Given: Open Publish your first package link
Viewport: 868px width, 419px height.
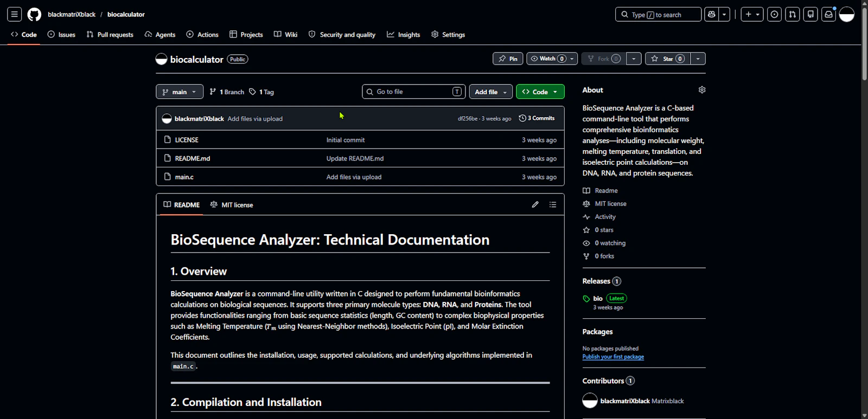Looking at the screenshot, I should (613, 357).
